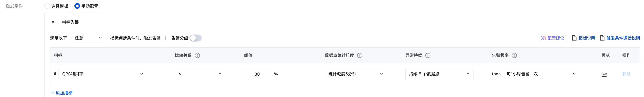
Task: Open the QPS利用率 metric dropdown
Action: [103, 74]
